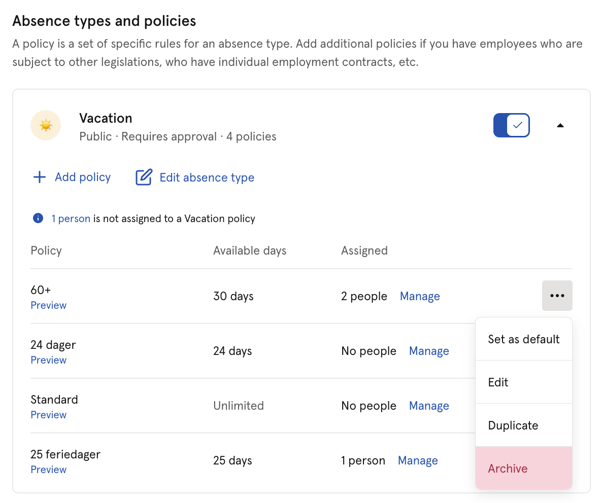Preview the Standard policy

tap(48, 415)
